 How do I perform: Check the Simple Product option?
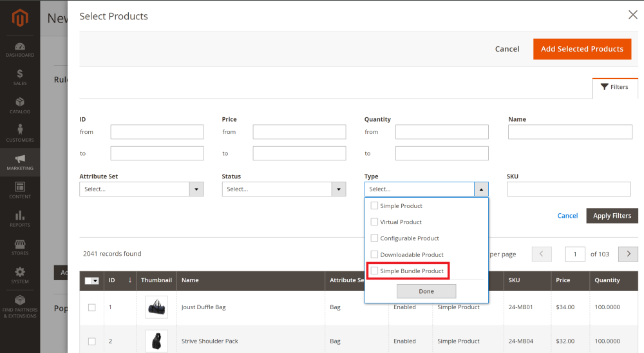click(x=374, y=205)
